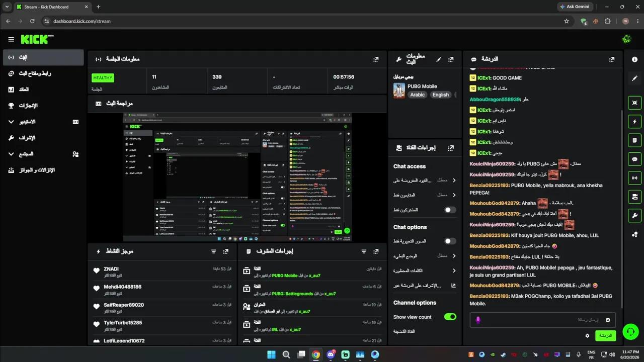Click the Kick logo
Screen dimensions: 644x362
click(x=37, y=39)
